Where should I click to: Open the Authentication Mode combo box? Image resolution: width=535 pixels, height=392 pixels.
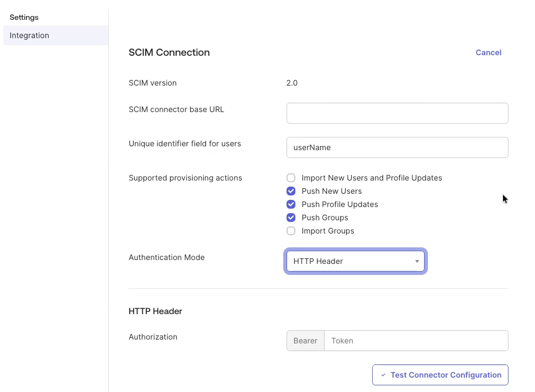click(355, 261)
